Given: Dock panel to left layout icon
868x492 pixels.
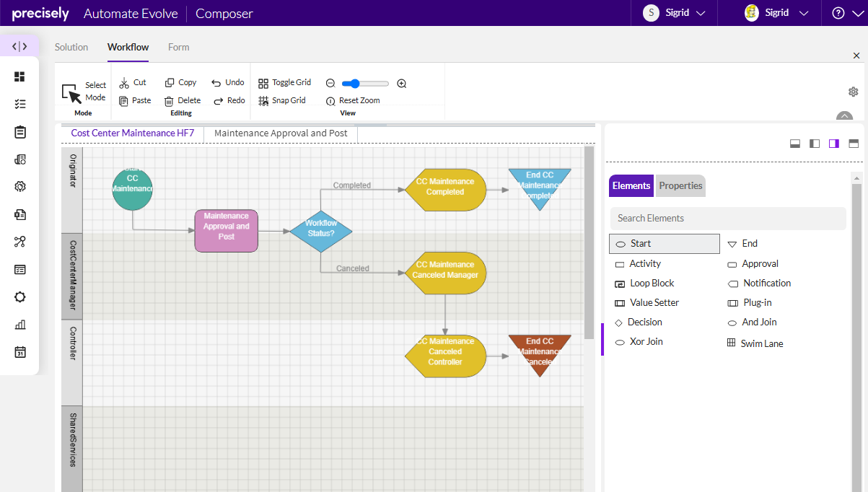Looking at the screenshot, I should (815, 144).
